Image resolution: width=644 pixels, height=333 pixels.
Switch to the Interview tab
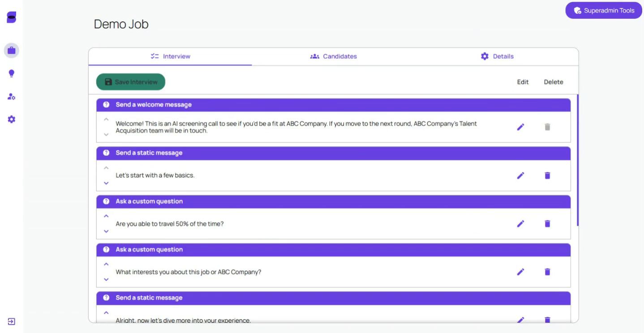[x=170, y=56]
